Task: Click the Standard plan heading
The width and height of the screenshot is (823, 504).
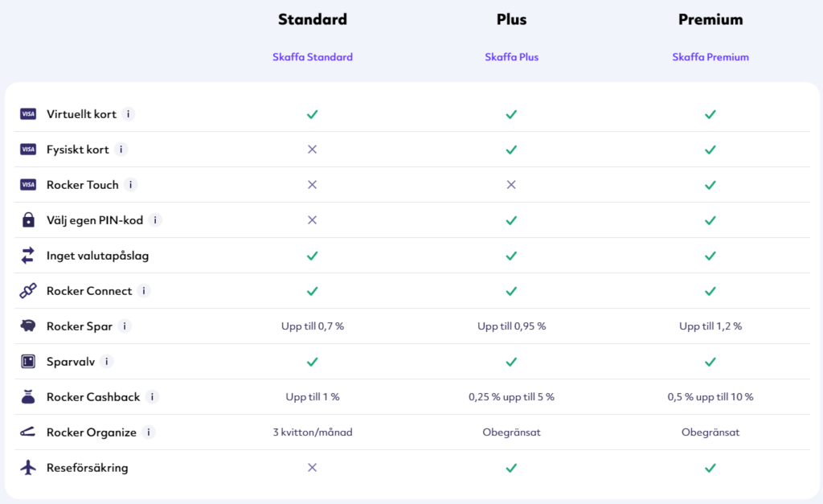Action: point(313,19)
